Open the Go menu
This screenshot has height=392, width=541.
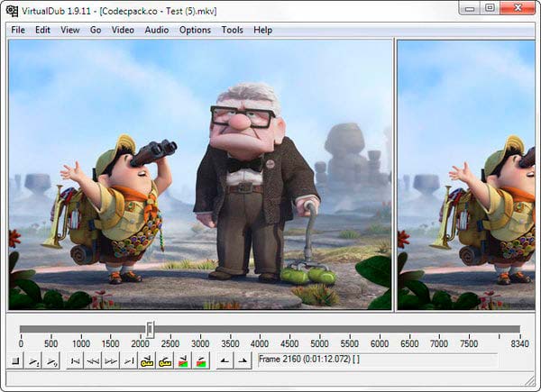pos(96,30)
